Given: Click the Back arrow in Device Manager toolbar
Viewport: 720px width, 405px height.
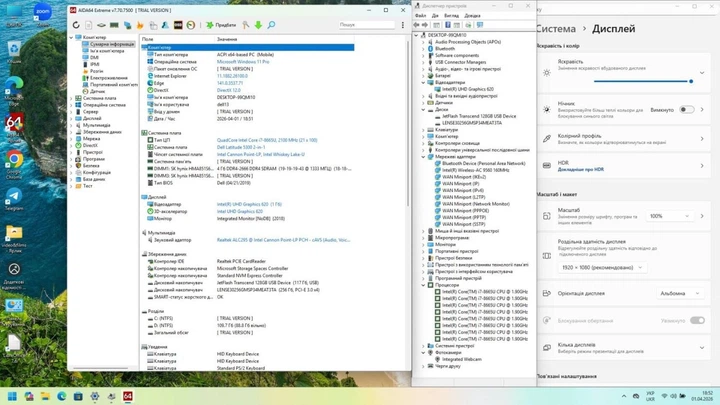Looking at the screenshot, I should pos(416,25).
